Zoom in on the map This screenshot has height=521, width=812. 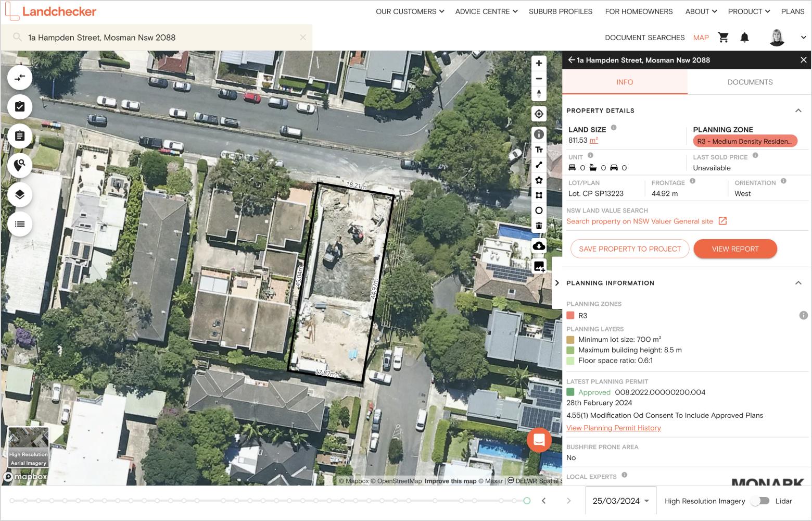coord(539,63)
